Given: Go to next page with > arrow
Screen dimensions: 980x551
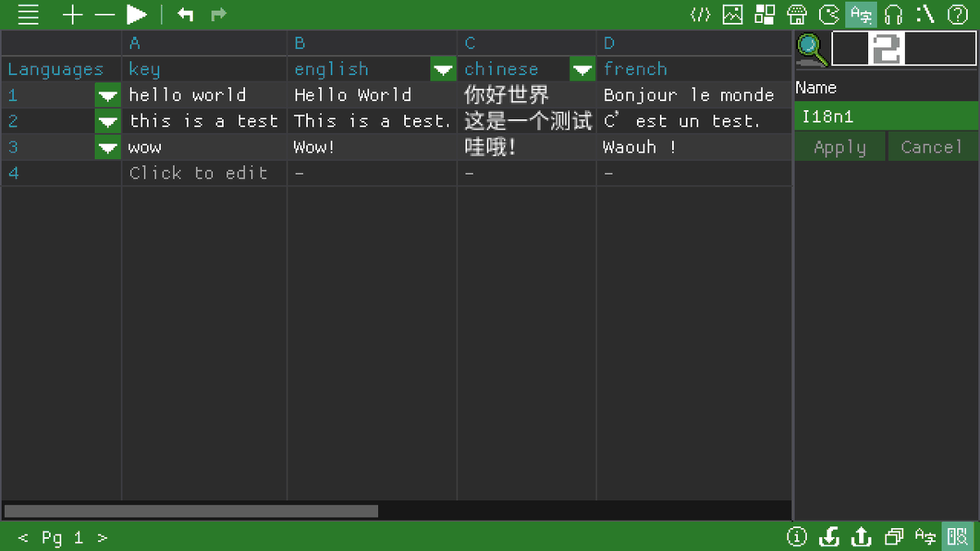Looking at the screenshot, I should click(102, 537).
